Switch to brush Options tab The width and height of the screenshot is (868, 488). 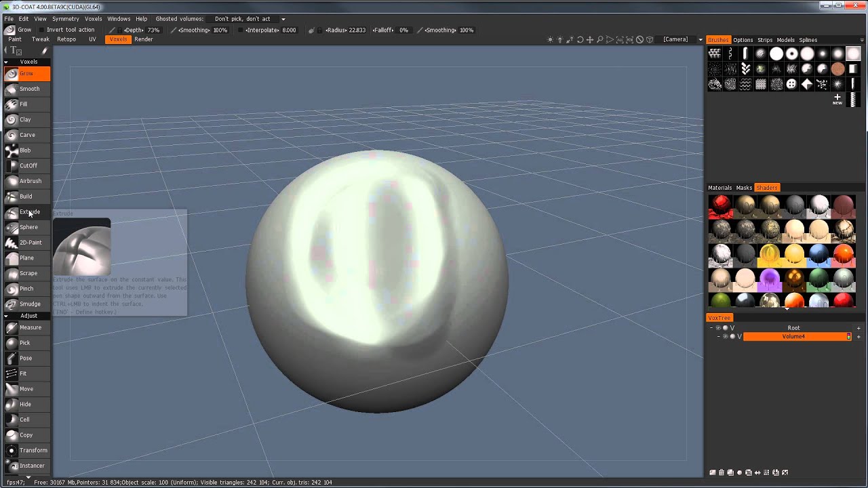click(743, 40)
